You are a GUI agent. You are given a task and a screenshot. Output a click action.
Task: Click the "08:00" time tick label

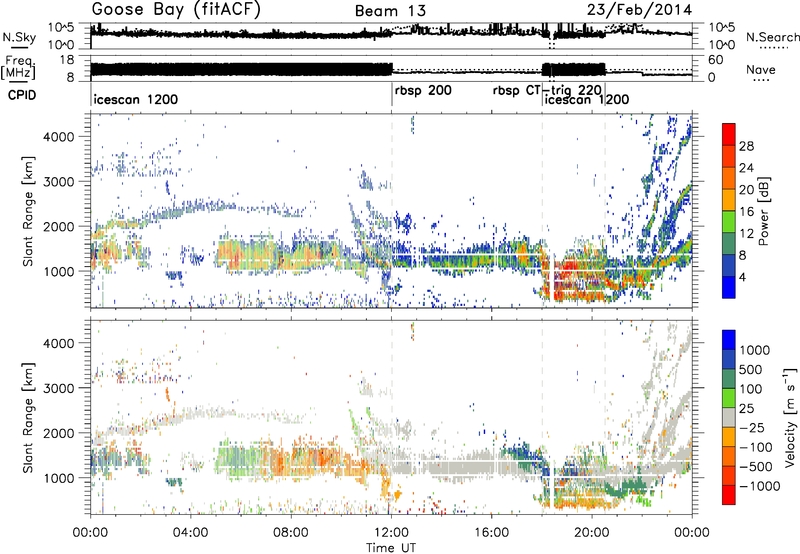pos(291,533)
